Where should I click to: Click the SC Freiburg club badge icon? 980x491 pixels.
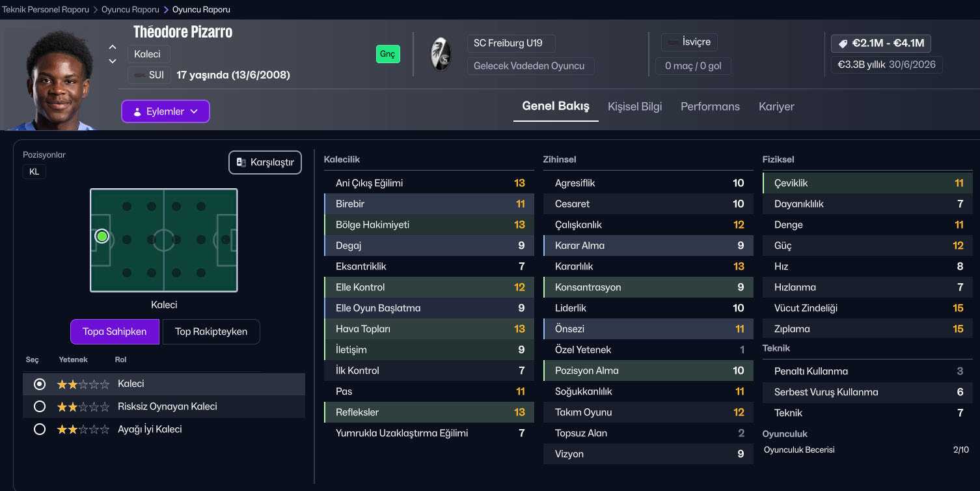click(x=441, y=55)
